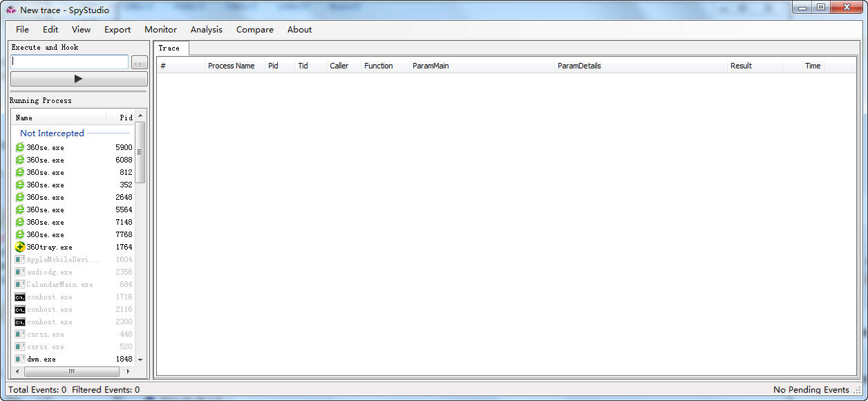Click the Function column header
The height and width of the screenshot is (401, 868).
[x=386, y=66]
